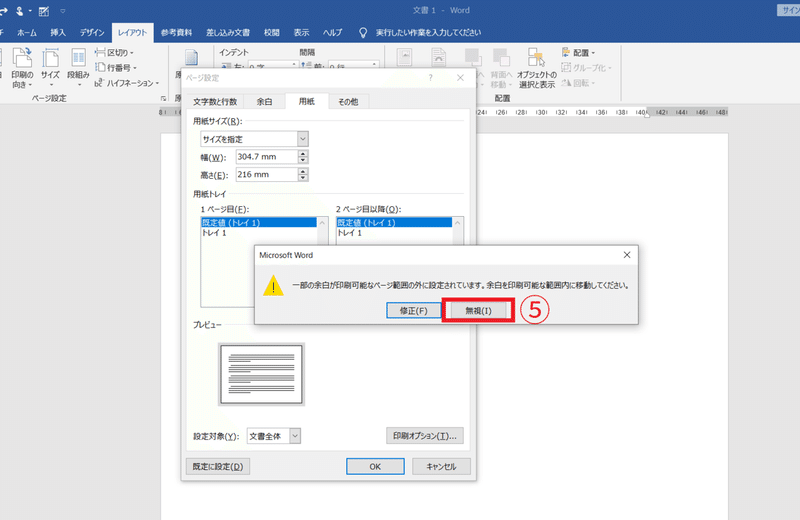Select トレイ 1 in 2ページ目以降 list
Image resolution: width=800 pixels, height=520 pixels.
coord(350,233)
